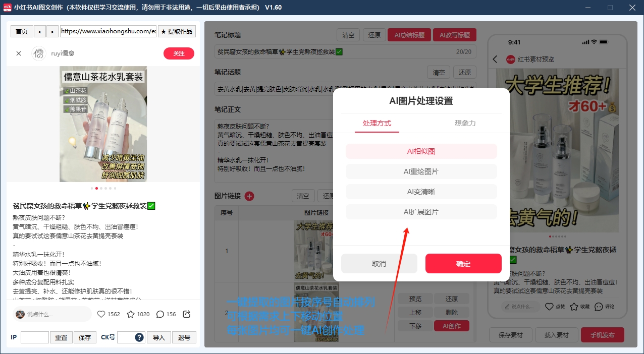Viewport: 644px width, 354px height.
Task: Choose the AI重绘图片 option
Action: pyautogui.click(x=421, y=171)
